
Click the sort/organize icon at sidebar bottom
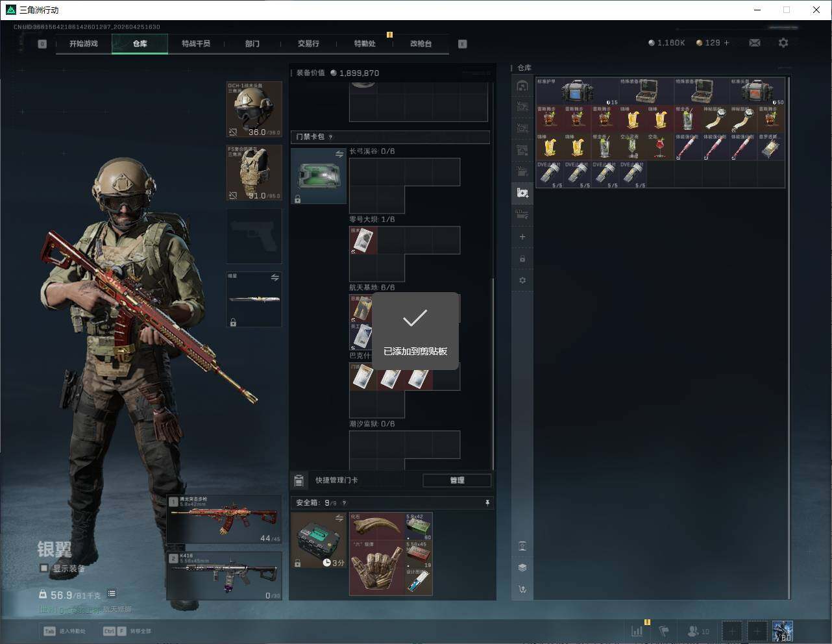point(522,589)
